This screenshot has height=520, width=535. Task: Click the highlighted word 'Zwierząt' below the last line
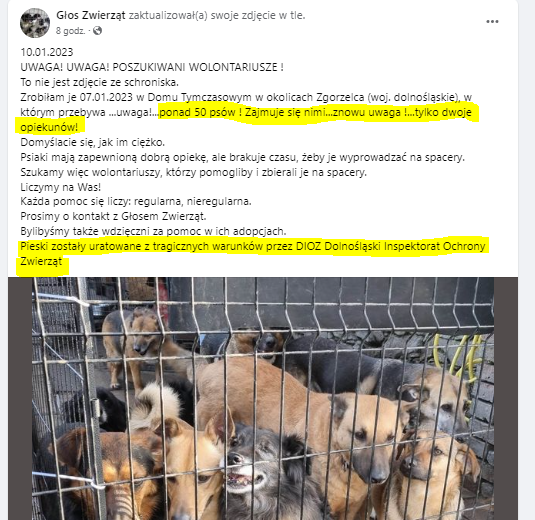[41, 262]
